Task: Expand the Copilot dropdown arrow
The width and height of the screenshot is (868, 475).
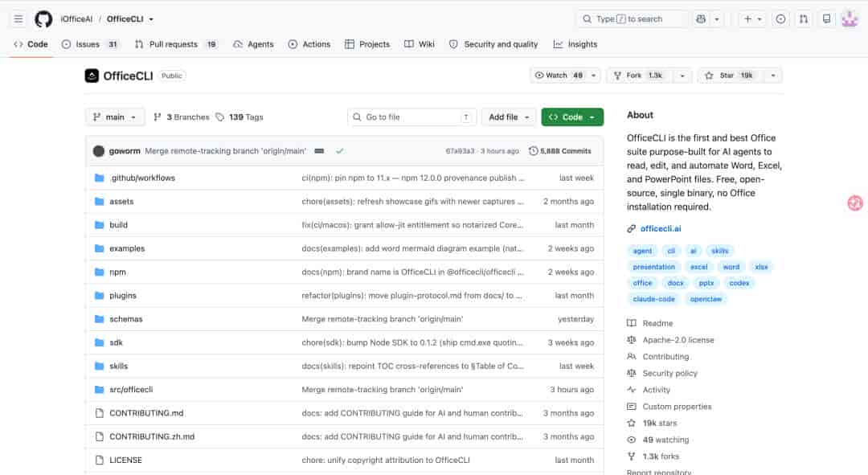Action: point(716,18)
